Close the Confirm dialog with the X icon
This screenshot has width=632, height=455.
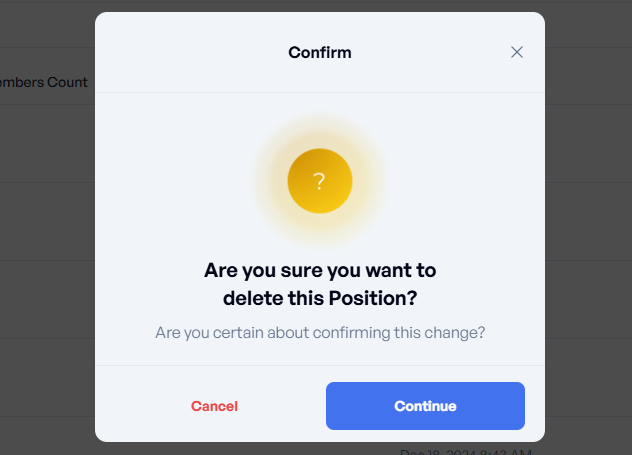point(517,52)
